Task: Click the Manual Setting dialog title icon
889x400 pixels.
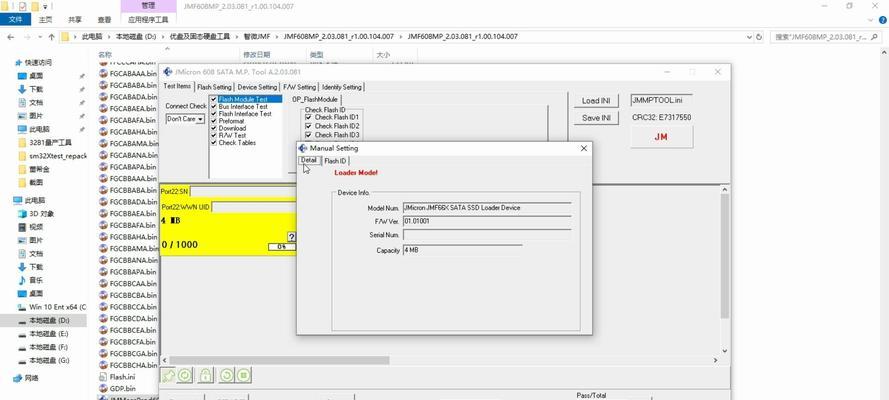Action: coord(303,148)
